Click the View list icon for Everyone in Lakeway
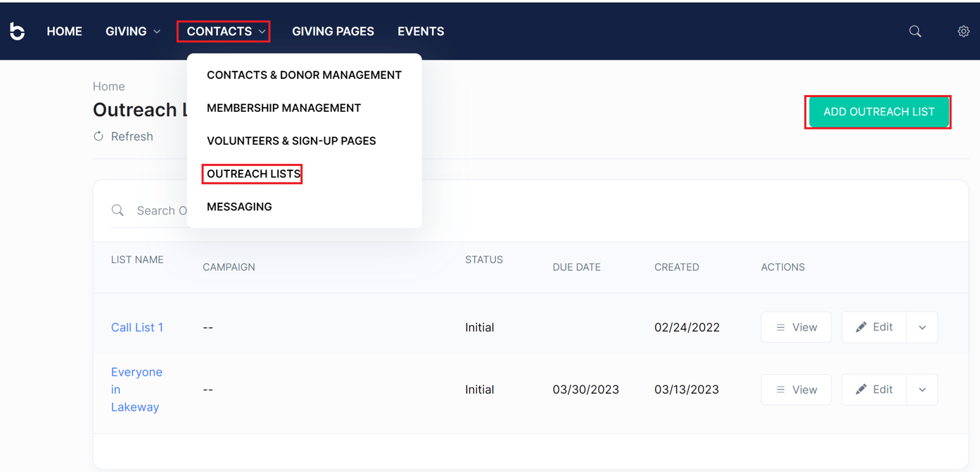Screen dimensions: 980x472 coord(781,389)
